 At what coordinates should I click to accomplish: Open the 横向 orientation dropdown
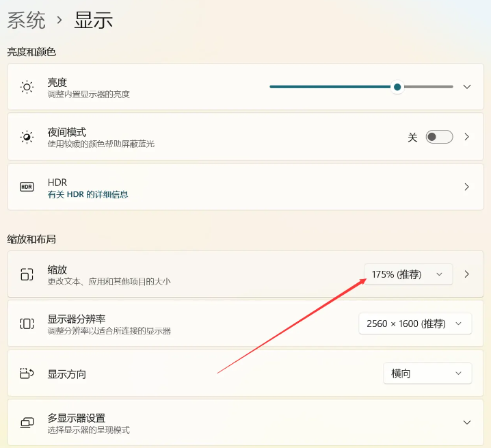(x=427, y=373)
